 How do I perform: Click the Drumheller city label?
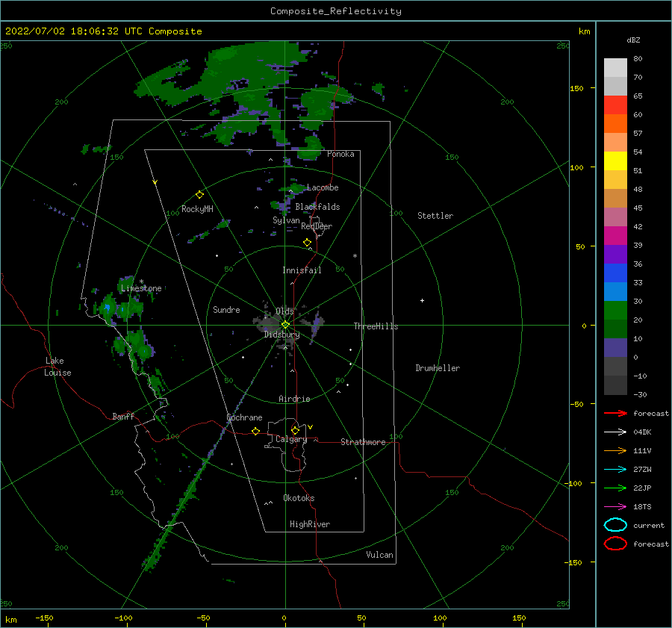click(x=438, y=368)
